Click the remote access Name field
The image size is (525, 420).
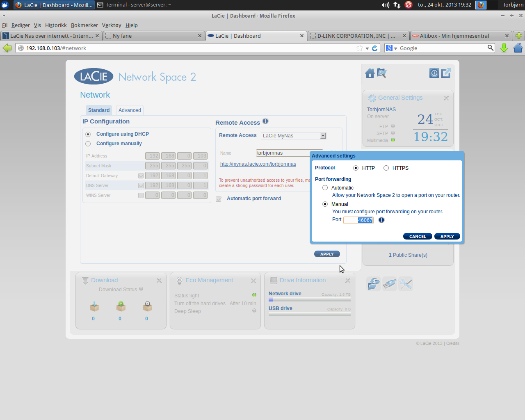(290, 153)
